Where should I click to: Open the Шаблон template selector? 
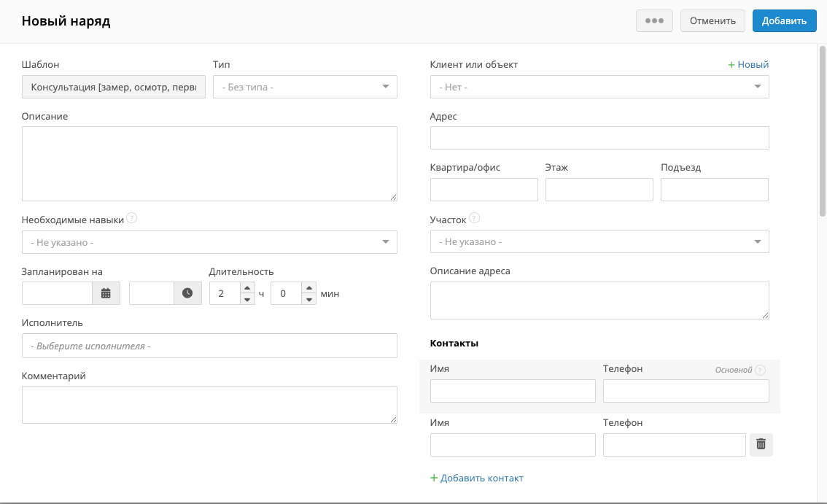[x=113, y=87]
